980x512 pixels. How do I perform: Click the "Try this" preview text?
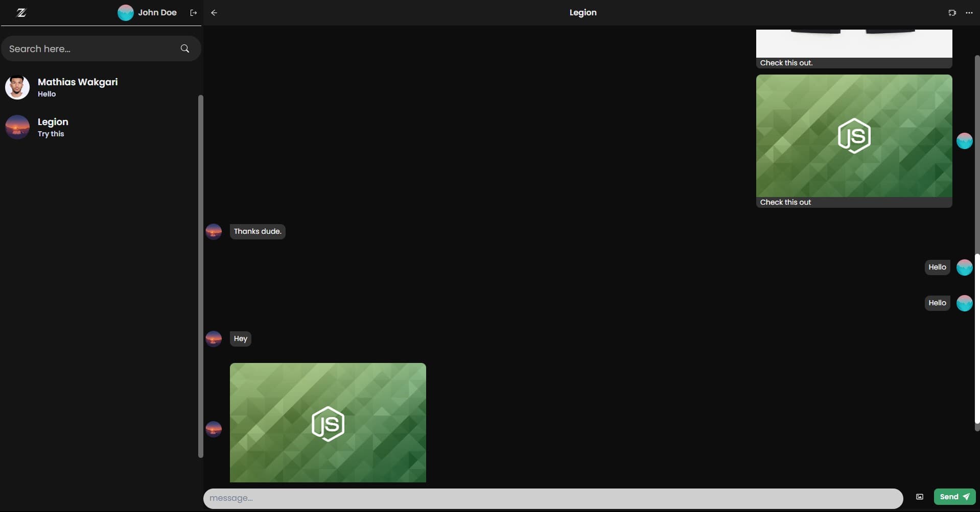[51, 134]
